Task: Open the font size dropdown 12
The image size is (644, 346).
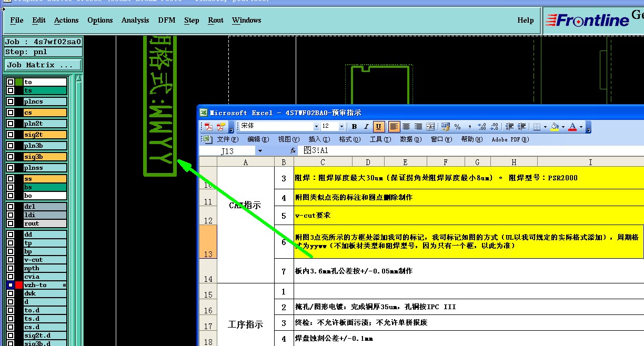Action: 341,127
